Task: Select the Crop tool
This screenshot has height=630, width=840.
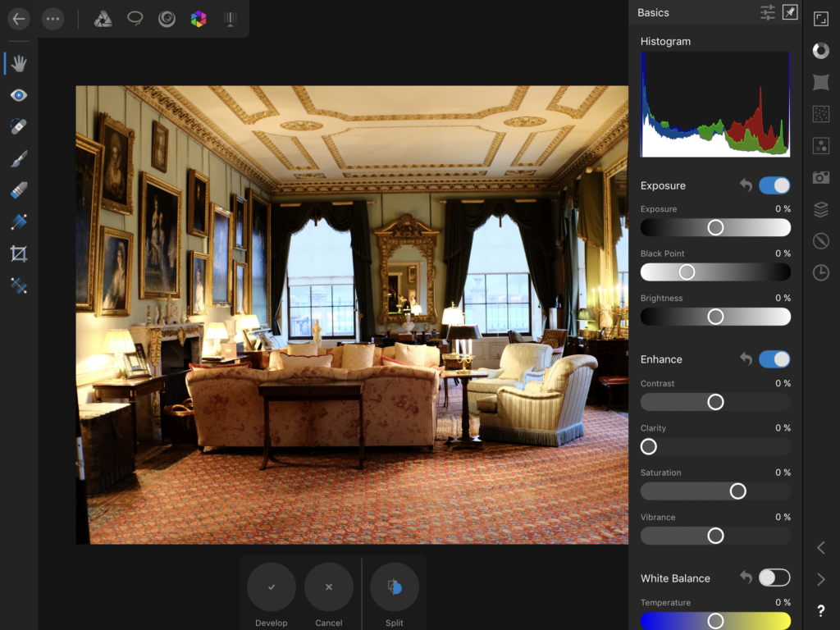Action: tap(19, 253)
